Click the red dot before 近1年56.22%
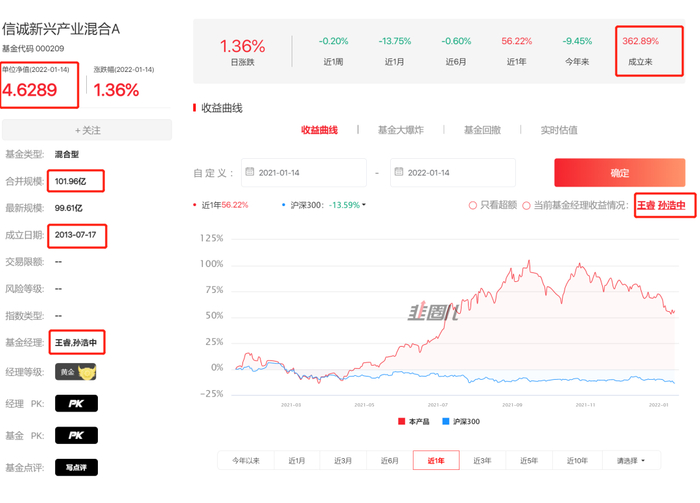700x503 pixels. point(194,205)
